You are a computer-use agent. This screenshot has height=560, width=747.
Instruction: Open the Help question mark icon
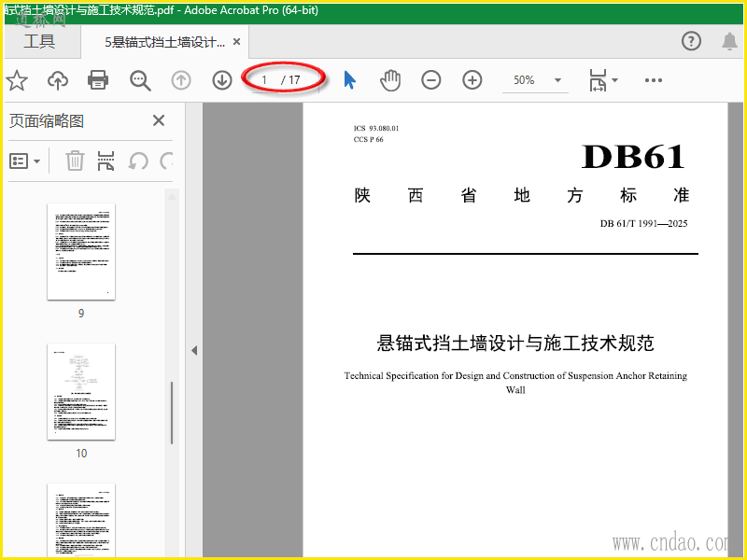coord(691,41)
